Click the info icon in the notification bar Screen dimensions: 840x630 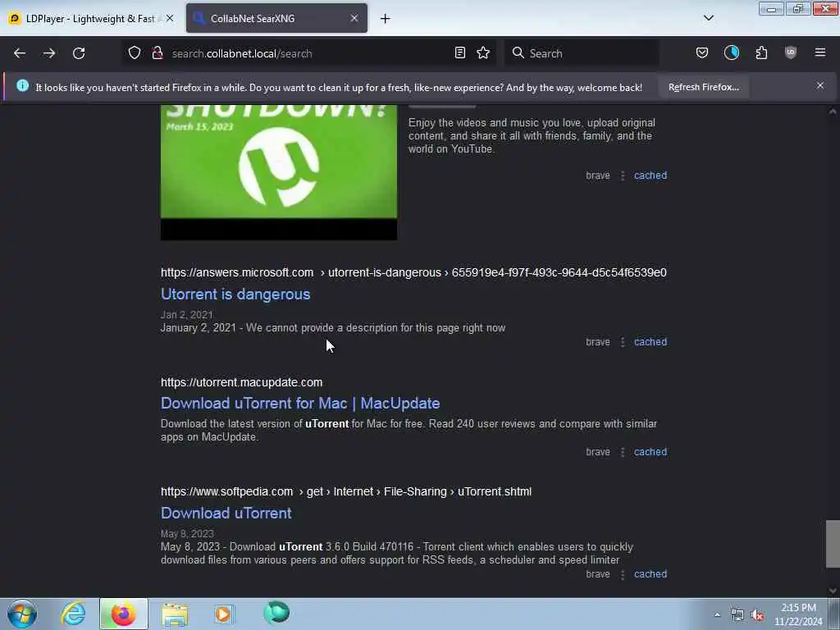[x=22, y=85]
